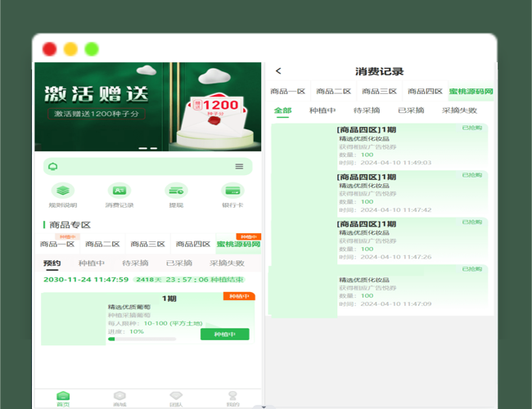Select 商品二区 in 消费记录 panel
Image resolution: width=532 pixels, height=409 pixels.
coord(333,92)
